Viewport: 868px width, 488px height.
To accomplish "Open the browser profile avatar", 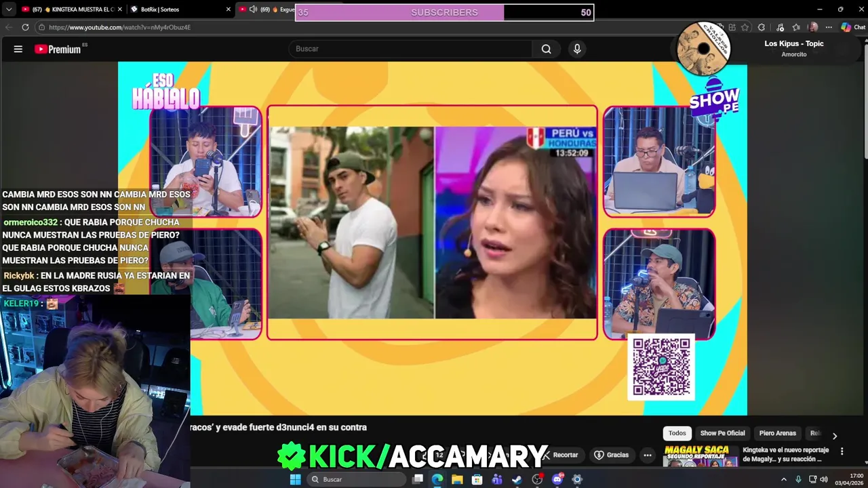I will pyautogui.click(x=813, y=27).
